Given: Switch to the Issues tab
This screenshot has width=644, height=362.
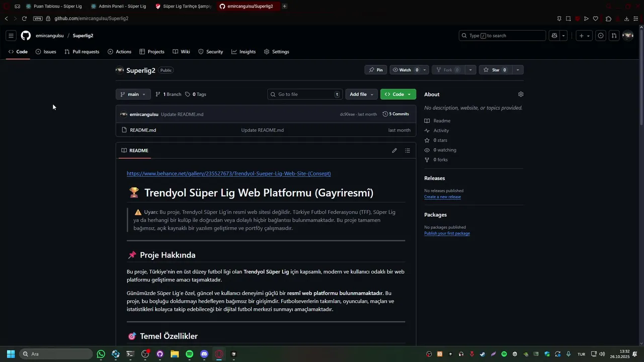Looking at the screenshot, I should (x=46, y=52).
